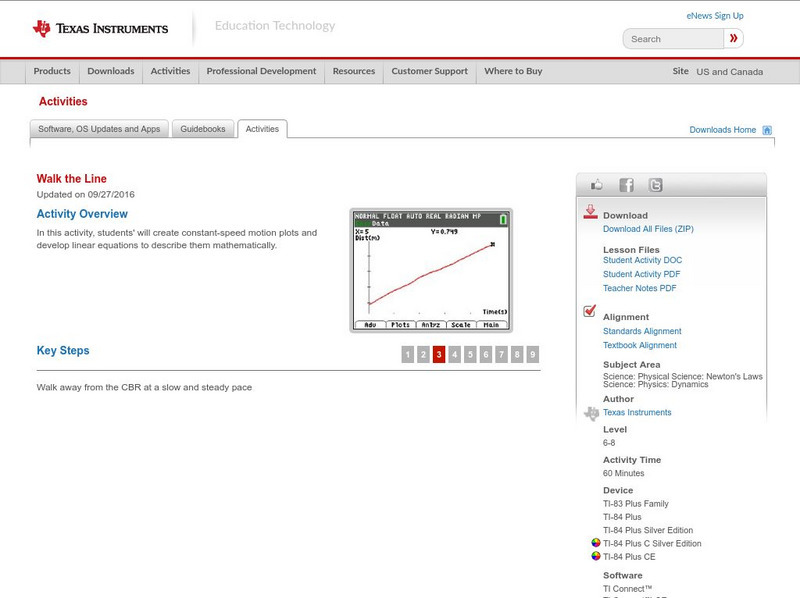Screen dimensions: 800x598
Task: Click the calculator graph screenshot
Action: pyautogui.click(x=431, y=270)
